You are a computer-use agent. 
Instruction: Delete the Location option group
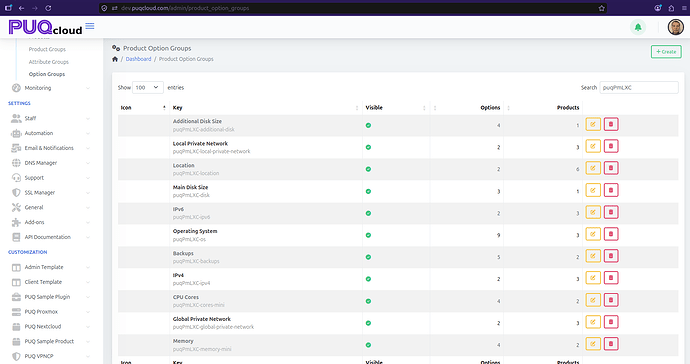[x=611, y=168]
